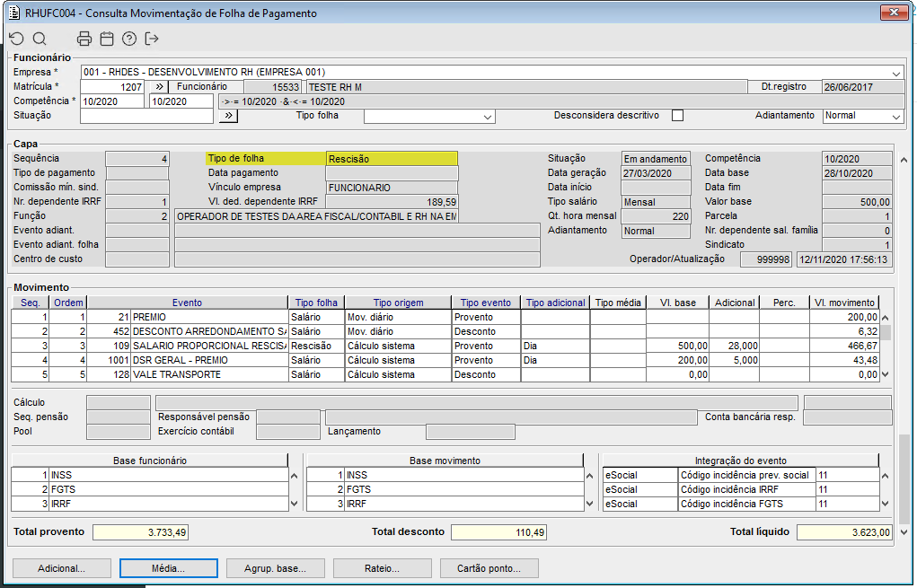Click the undo/refresh arrow toolbar icon

[x=16, y=39]
